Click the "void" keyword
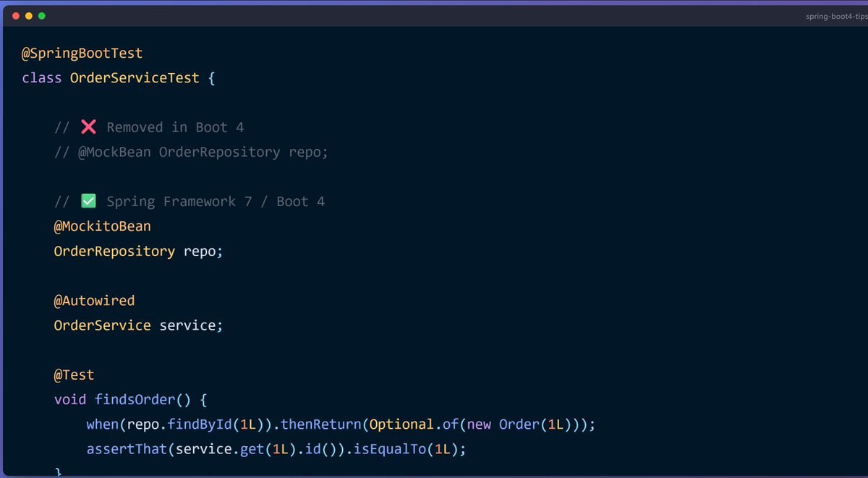The height and width of the screenshot is (478, 868). [x=70, y=399]
